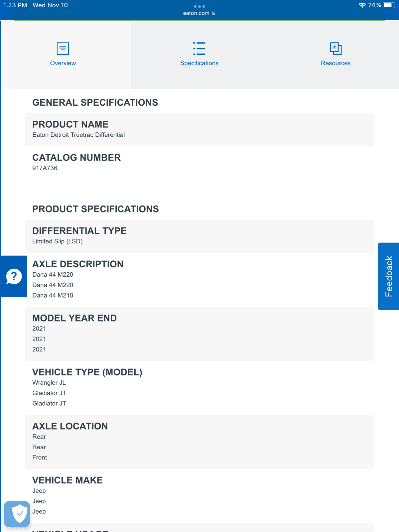Tap the Wi-Fi status icon

[362, 5]
